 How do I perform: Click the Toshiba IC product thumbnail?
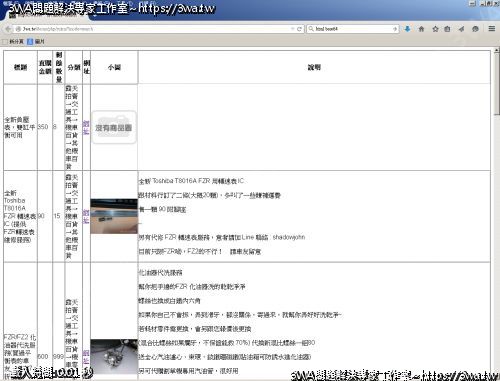[x=114, y=216]
